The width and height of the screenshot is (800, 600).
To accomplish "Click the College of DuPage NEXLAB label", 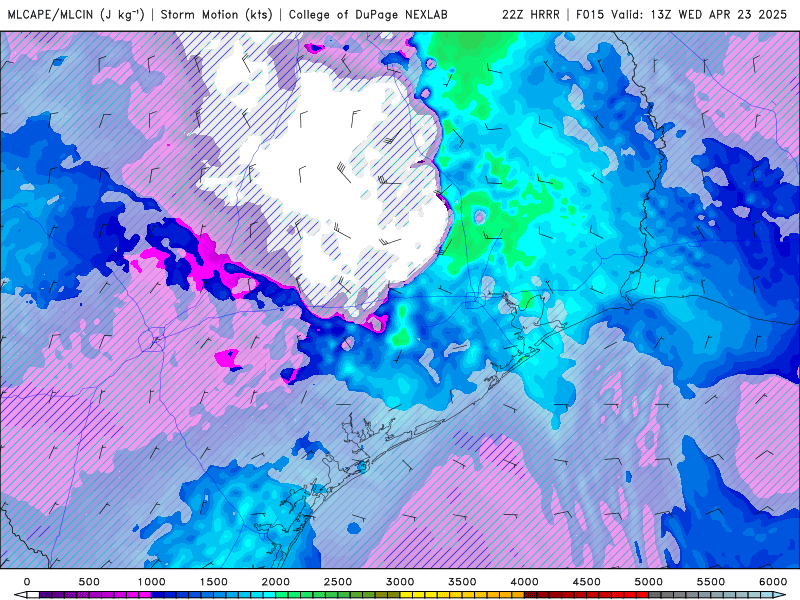I will click(368, 14).
